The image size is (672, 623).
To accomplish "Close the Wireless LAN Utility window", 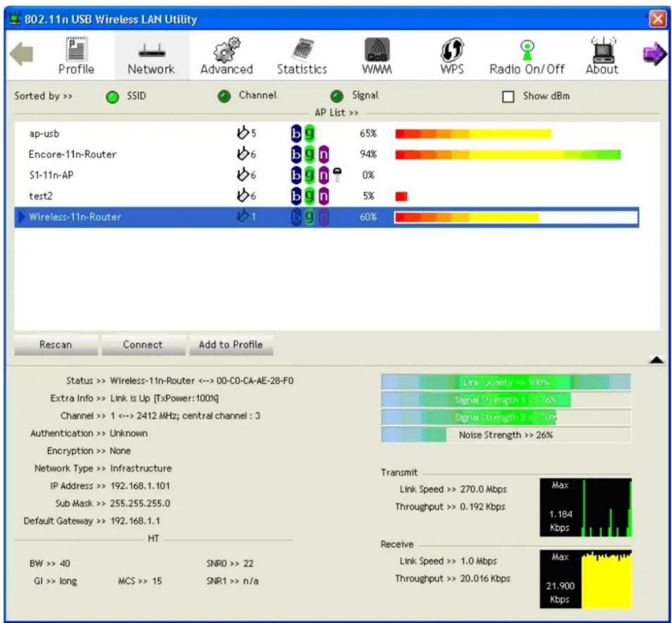I will [x=657, y=19].
